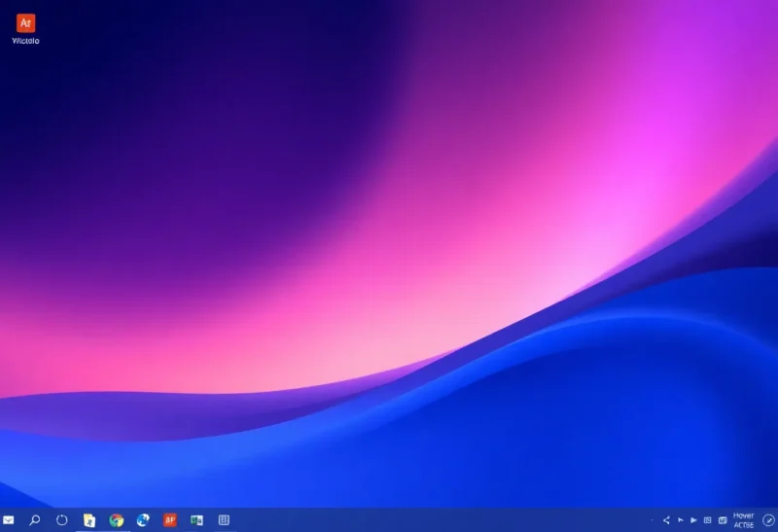Click the filled calendar-like tray icon

pyautogui.click(x=723, y=520)
